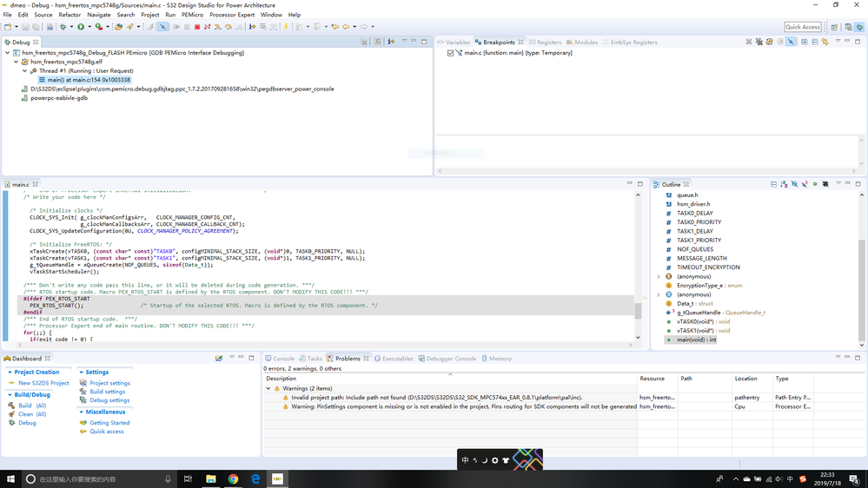Collapse Thread #1 node in the Debug view

[x=25, y=71]
